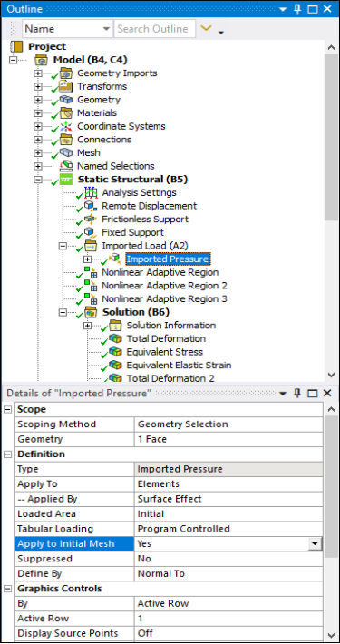Click the Frictionless Support icon

pos(91,219)
